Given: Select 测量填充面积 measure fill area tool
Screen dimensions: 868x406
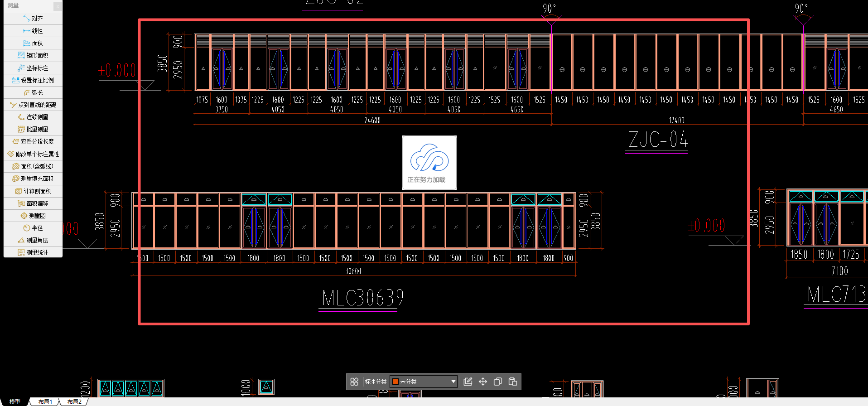Looking at the screenshot, I should (33, 179).
